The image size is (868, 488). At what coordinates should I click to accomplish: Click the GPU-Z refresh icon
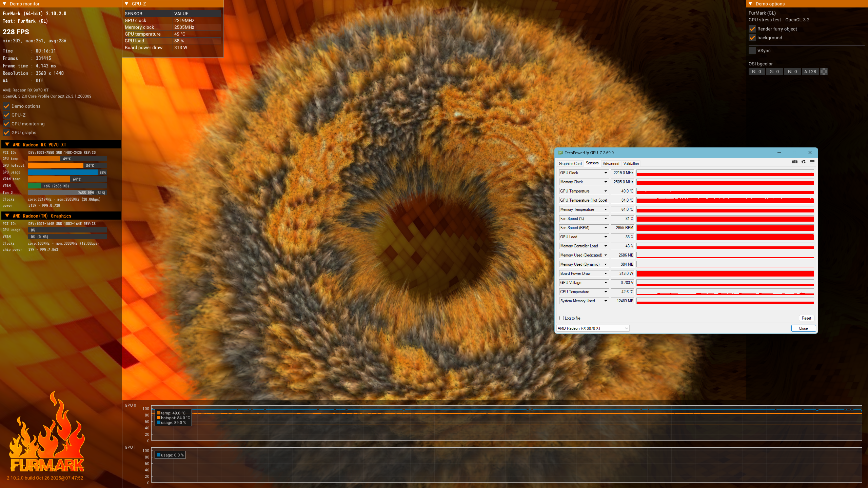(x=803, y=162)
